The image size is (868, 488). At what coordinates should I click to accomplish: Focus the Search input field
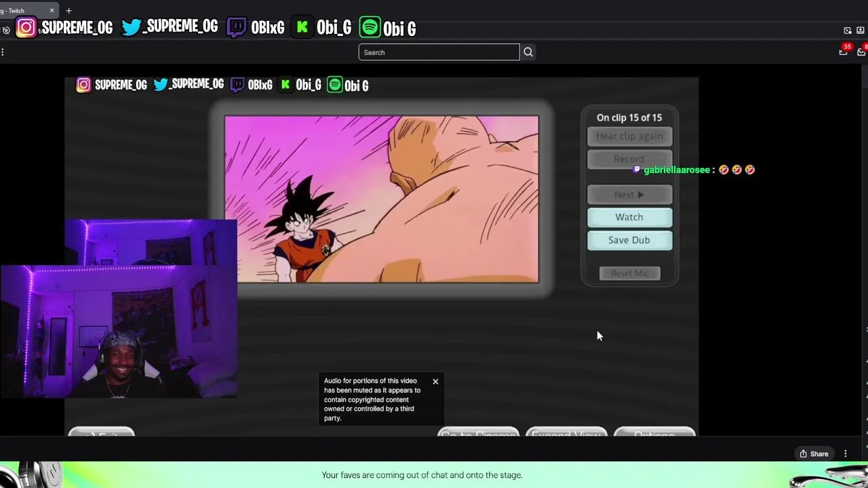(x=439, y=52)
